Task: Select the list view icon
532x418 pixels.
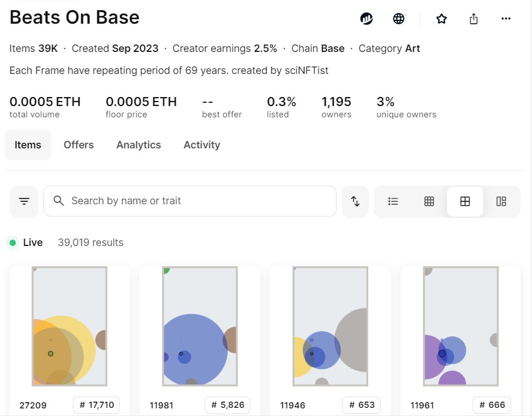Action: 393,201
